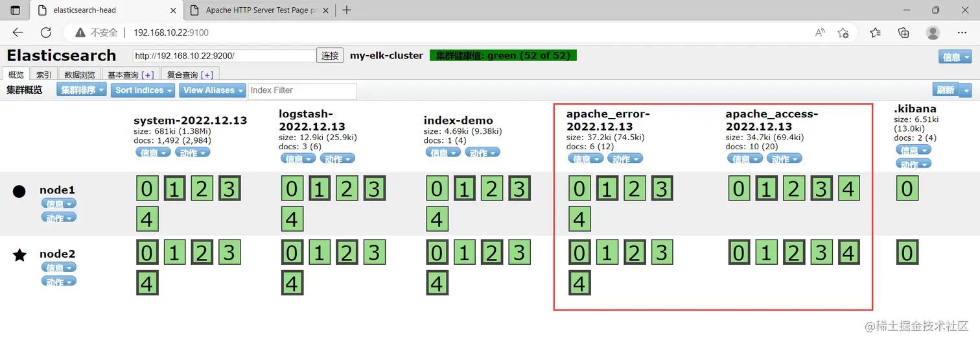This screenshot has height=344, width=980.
Task: Open 信息 menu for node1
Action: pyautogui.click(x=59, y=203)
